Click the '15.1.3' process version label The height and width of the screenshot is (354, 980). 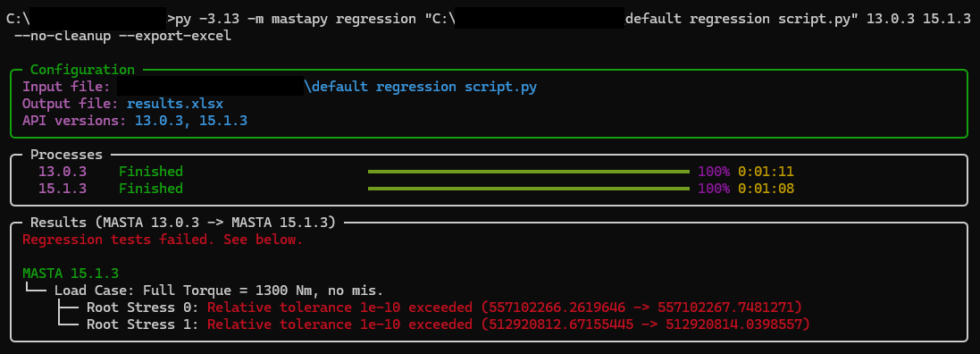(x=63, y=188)
